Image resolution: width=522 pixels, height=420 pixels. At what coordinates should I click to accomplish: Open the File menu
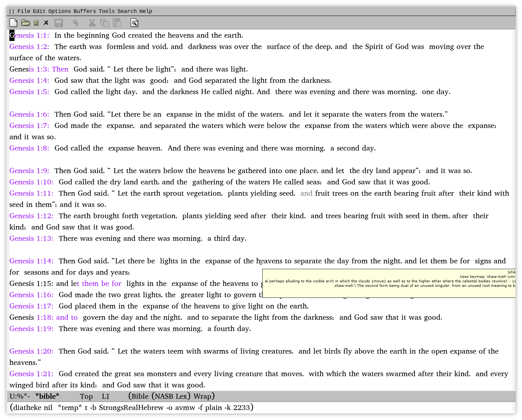pos(24,11)
